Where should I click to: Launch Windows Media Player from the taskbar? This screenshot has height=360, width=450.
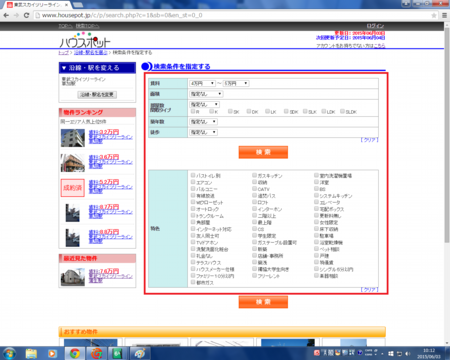pos(52,353)
